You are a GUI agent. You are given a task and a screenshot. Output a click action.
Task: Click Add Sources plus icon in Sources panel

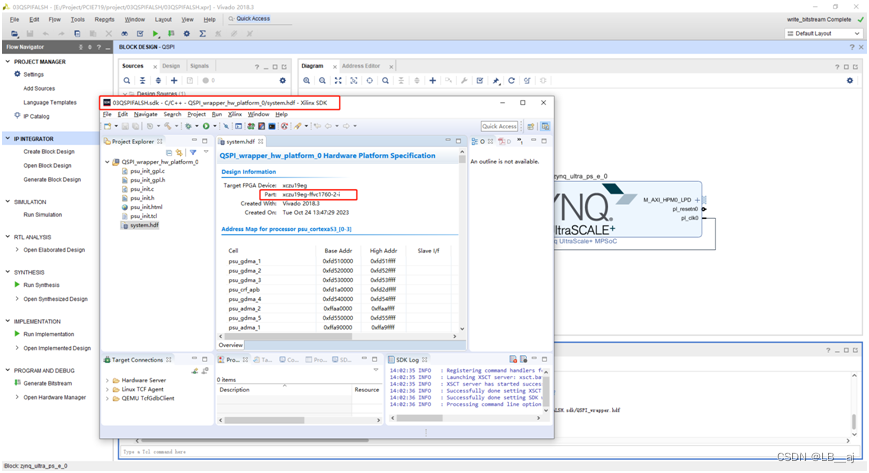tap(174, 80)
